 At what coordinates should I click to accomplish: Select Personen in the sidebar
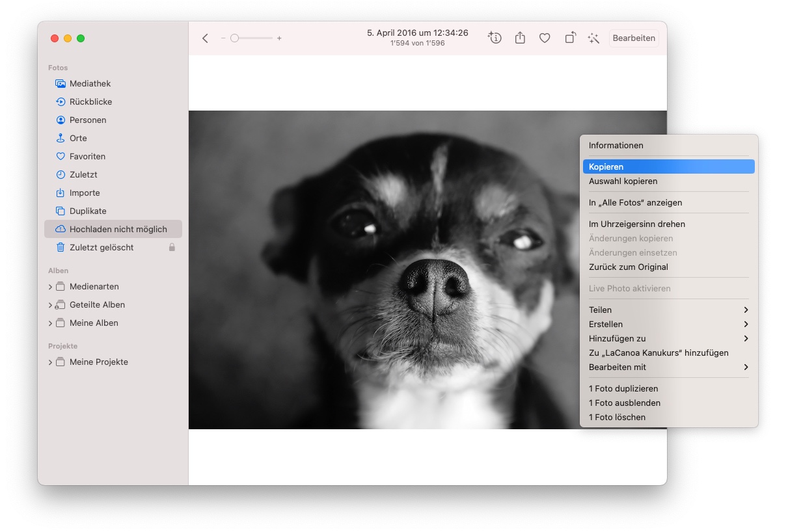[88, 120]
